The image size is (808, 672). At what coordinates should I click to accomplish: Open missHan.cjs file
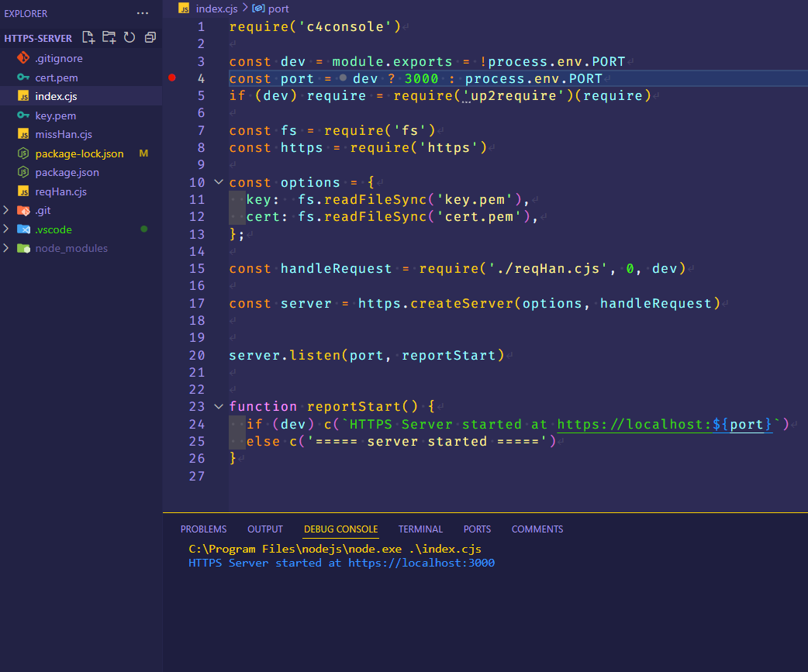[x=81, y=134]
